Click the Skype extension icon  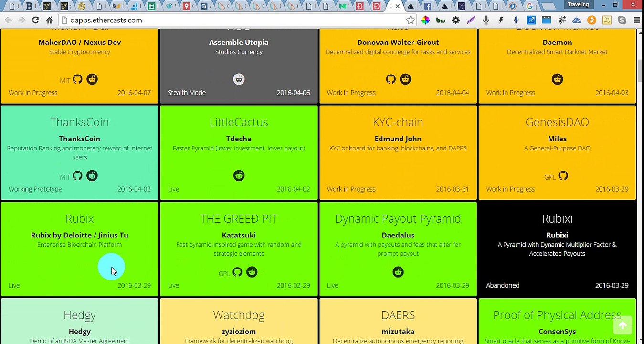622,20
